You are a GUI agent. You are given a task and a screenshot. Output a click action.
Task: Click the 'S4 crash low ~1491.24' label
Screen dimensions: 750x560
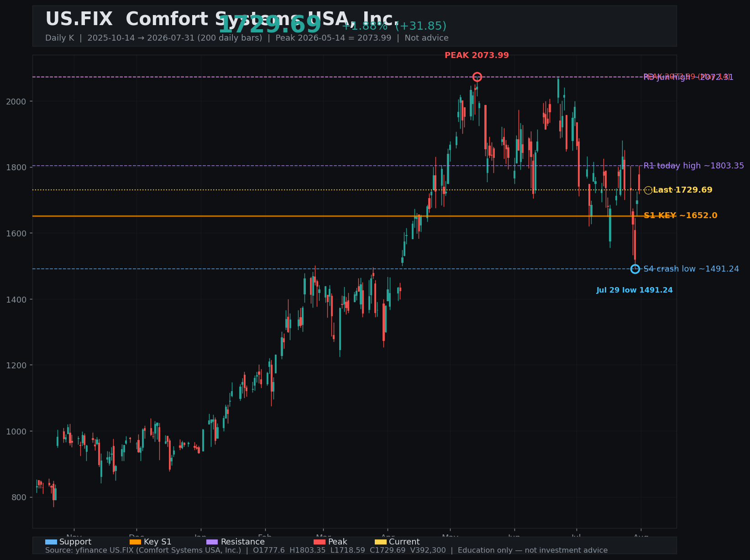click(x=691, y=269)
